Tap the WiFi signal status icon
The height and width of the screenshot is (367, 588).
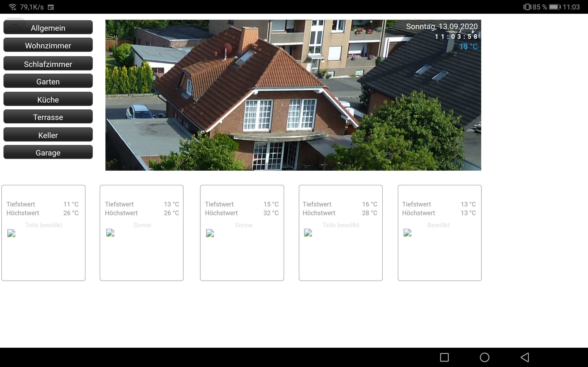coord(12,7)
